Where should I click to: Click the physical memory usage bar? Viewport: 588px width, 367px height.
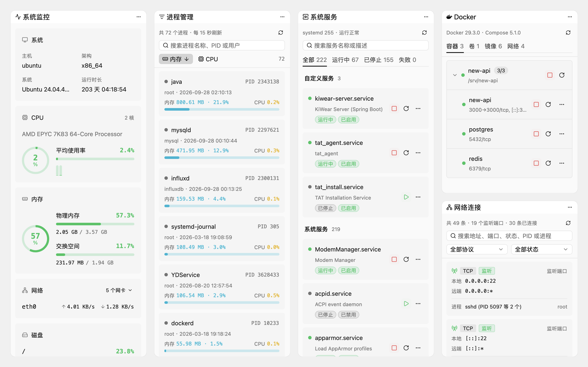click(x=95, y=224)
